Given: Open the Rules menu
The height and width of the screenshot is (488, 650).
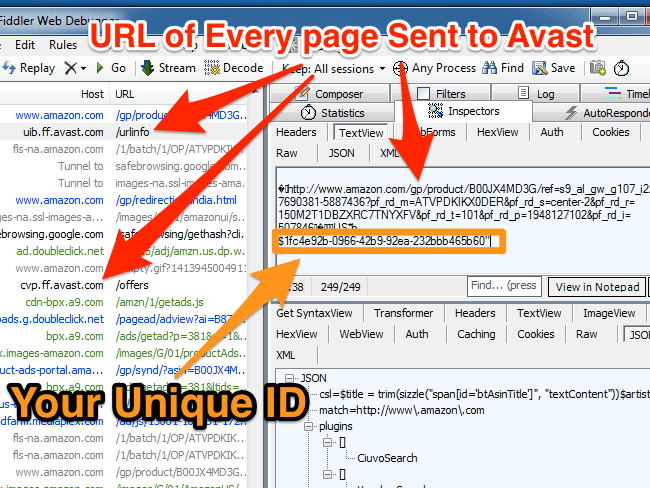Looking at the screenshot, I should coord(63,45).
